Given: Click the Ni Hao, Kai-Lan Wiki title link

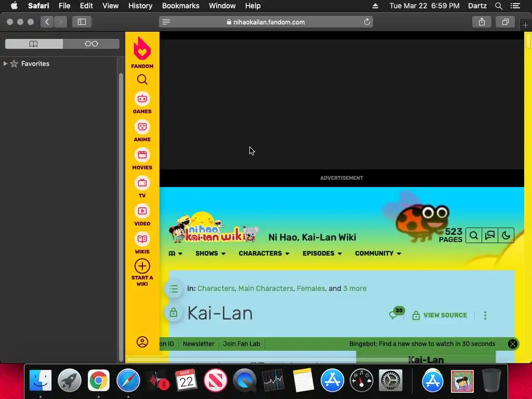Looking at the screenshot, I should [x=312, y=237].
